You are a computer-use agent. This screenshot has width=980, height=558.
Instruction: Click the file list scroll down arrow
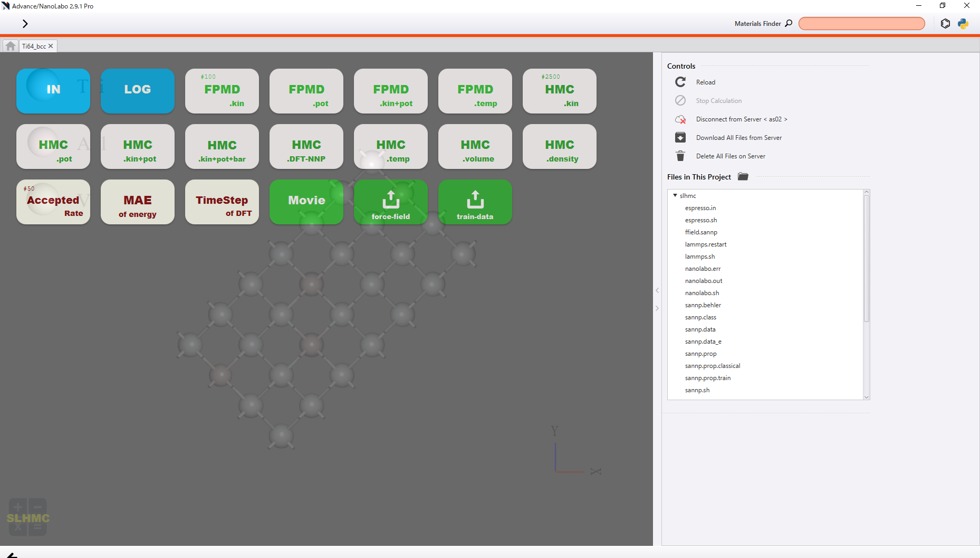coord(866,397)
